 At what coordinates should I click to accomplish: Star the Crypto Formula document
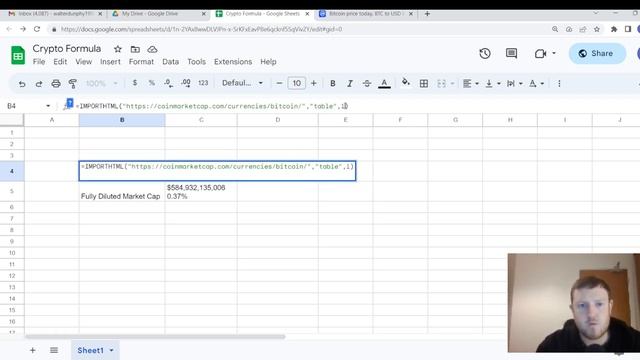point(118,49)
